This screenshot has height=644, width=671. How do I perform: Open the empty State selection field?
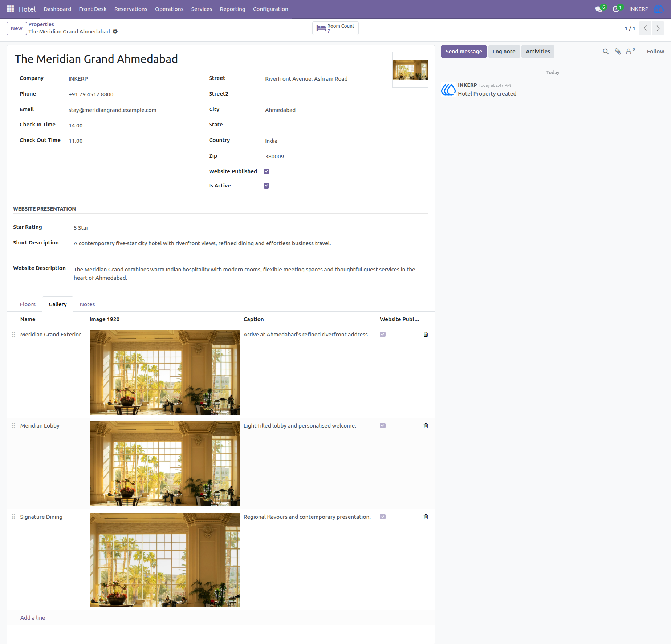click(325, 125)
